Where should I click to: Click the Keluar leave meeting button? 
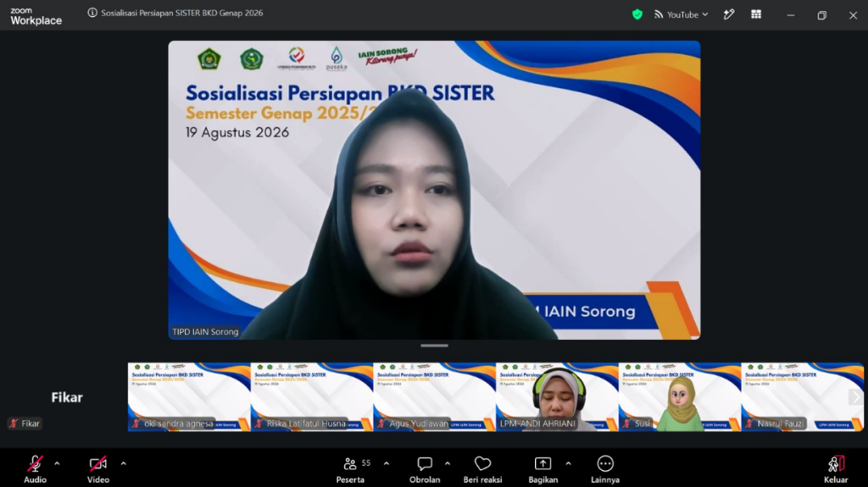tap(836, 468)
